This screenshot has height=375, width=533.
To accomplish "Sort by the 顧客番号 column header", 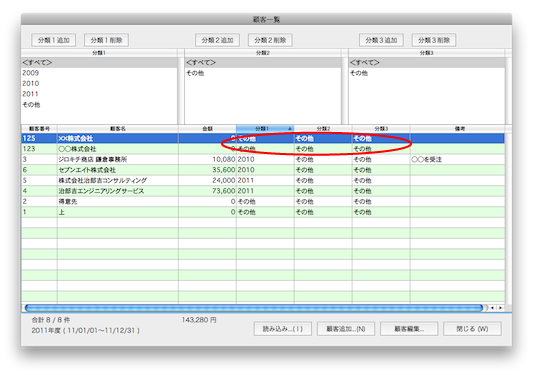I will coord(39,129).
